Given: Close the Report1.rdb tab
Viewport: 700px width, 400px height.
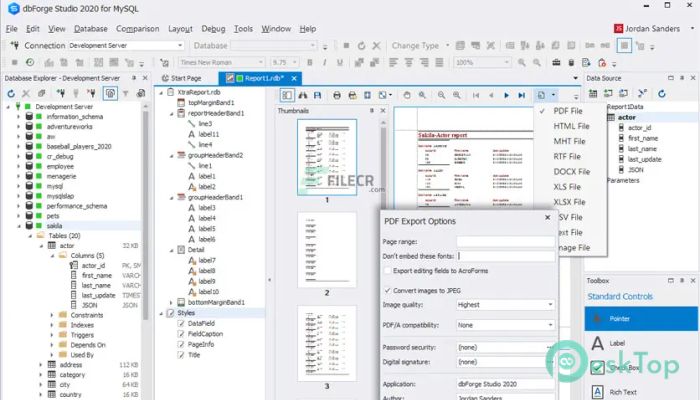Looking at the screenshot, I should click(294, 78).
